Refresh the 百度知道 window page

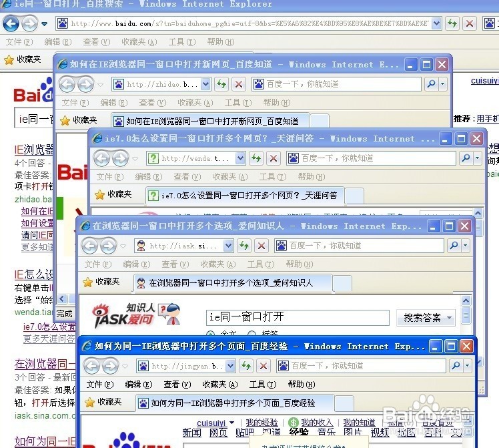tap(221, 84)
